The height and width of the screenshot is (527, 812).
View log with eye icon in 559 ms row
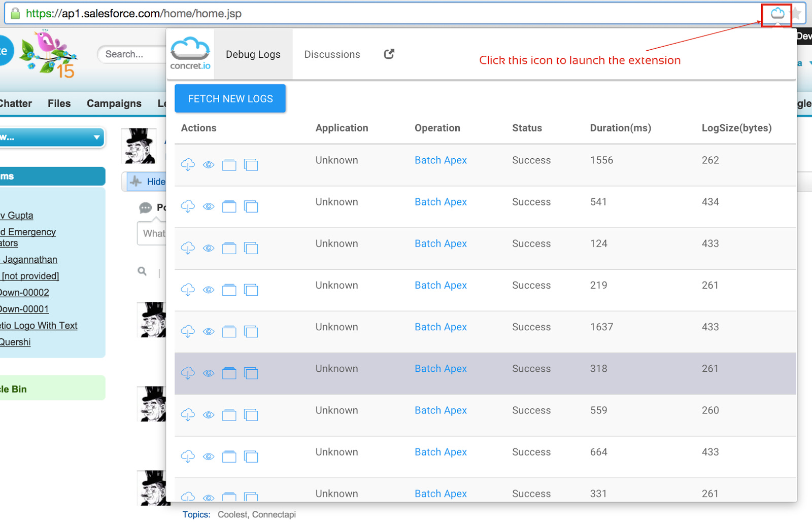coord(209,415)
